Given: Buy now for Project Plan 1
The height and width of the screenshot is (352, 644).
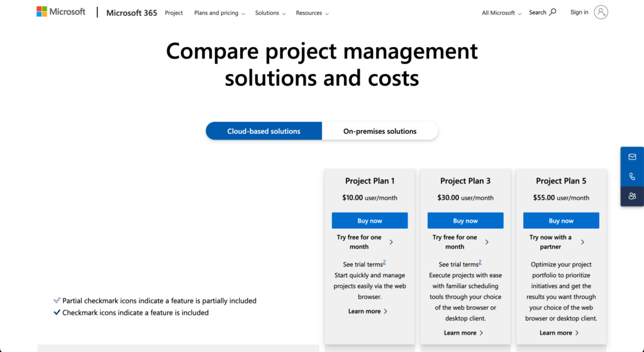Looking at the screenshot, I should tap(370, 220).
